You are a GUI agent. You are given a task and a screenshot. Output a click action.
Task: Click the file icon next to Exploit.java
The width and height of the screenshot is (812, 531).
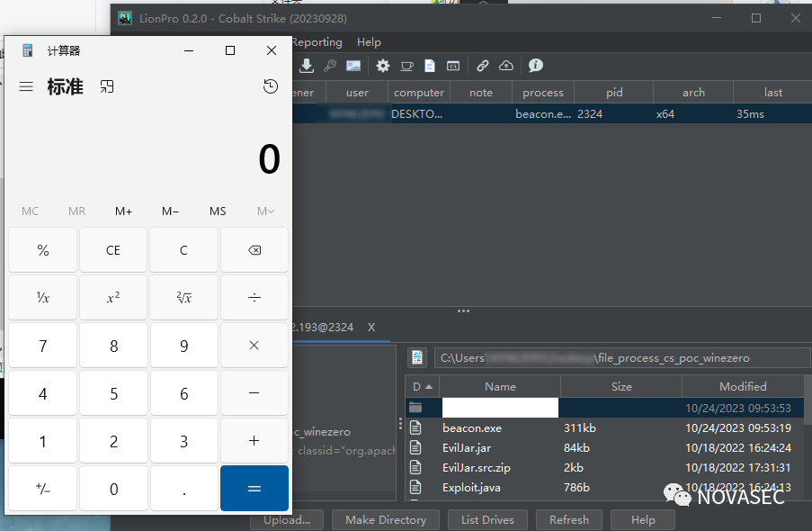pos(415,487)
